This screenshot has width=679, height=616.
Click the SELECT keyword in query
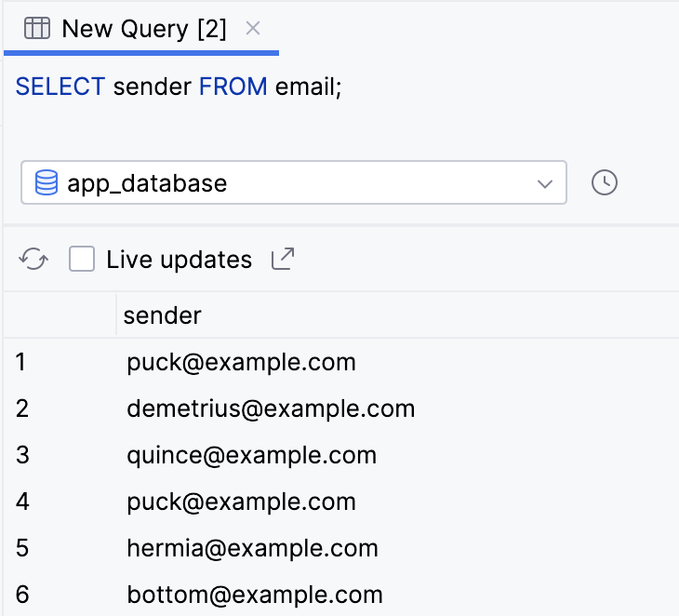(x=60, y=87)
